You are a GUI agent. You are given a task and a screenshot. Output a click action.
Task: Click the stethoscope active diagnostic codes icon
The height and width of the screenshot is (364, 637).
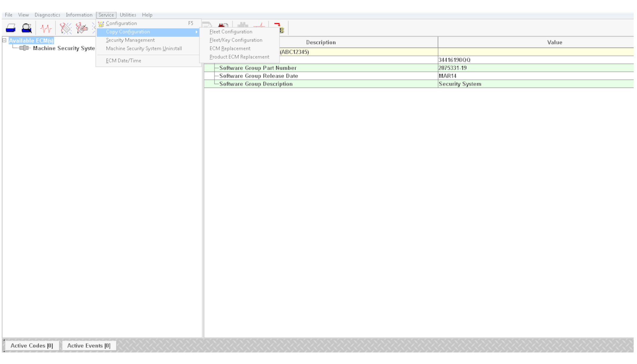point(66,29)
